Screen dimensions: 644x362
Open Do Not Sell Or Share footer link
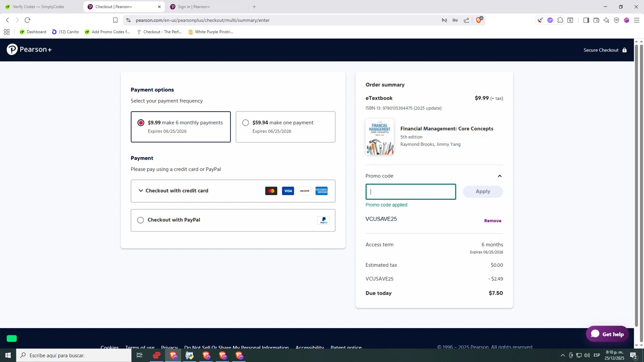[237, 347]
